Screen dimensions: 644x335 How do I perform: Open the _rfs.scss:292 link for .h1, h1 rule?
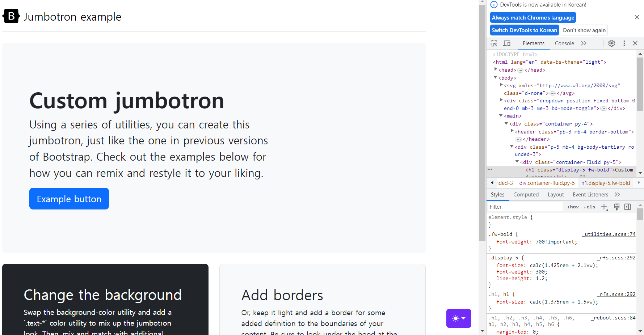coord(616,294)
